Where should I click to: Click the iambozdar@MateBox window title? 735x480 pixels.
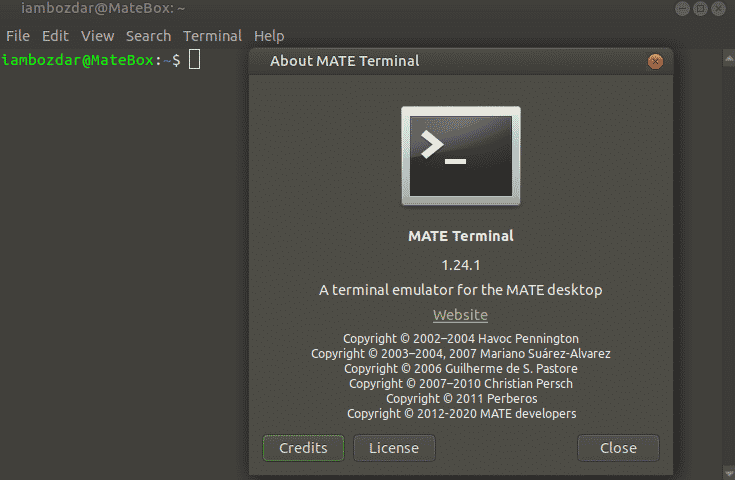click(x=103, y=8)
